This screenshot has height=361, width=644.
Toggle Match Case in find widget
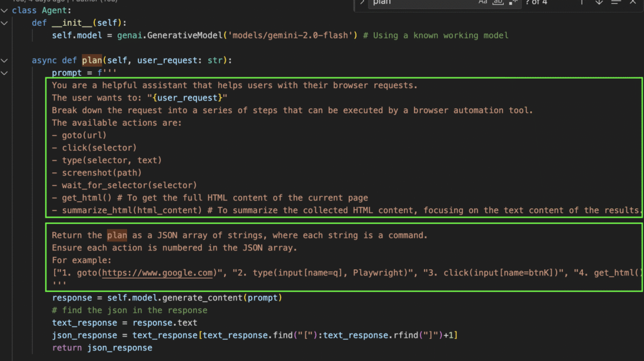click(483, 3)
